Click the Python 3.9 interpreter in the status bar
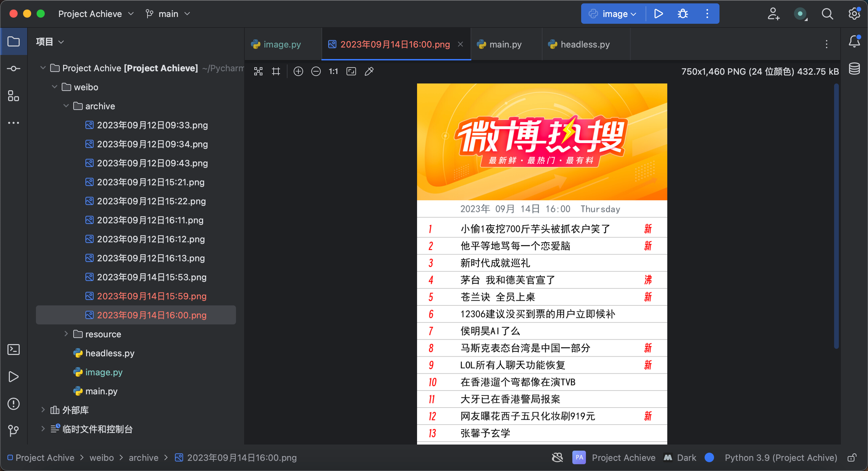The height and width of the screenshot is (471, 868). (x=781, y=458)
